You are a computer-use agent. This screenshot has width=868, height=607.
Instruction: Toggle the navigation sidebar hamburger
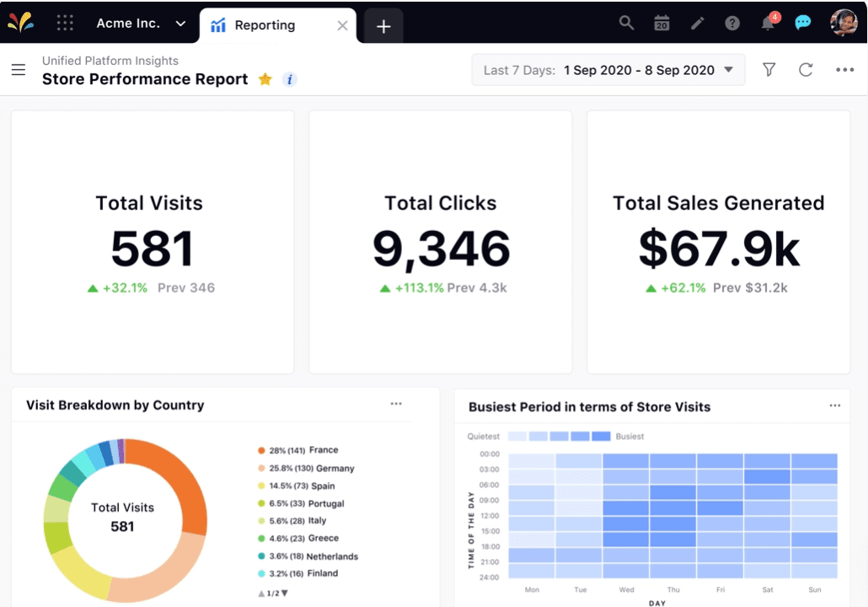[x=19, y=70]
